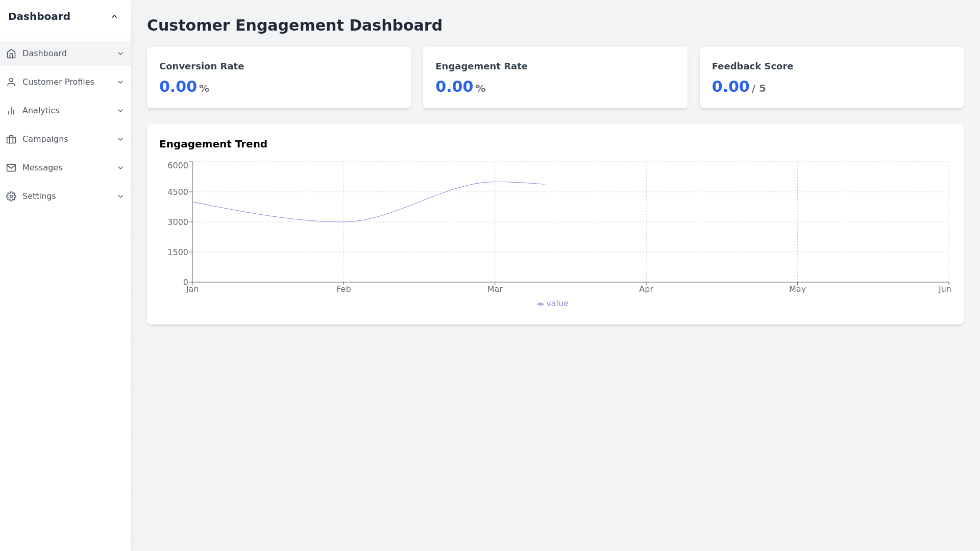This screenshot has width=980, height=551.
Task: Click the briefcase Campaigns icon
Action: click(11, 139)
